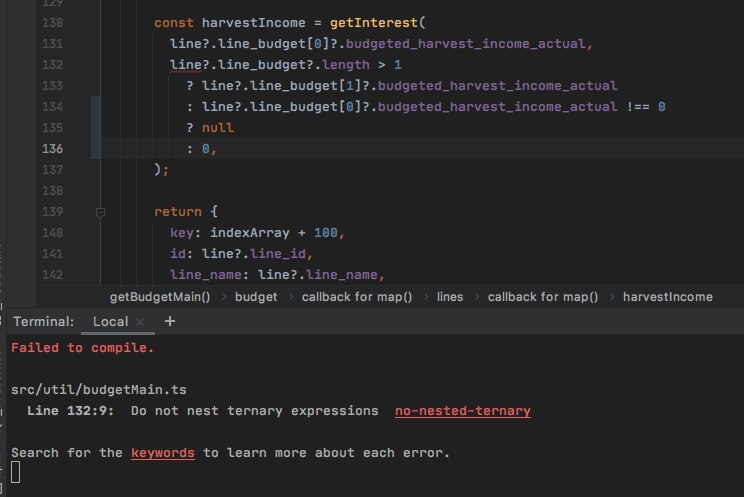This screenshot has height=497, width=744.
Task: Open a new terminal session tab
Action: click(x=170, y=321)
